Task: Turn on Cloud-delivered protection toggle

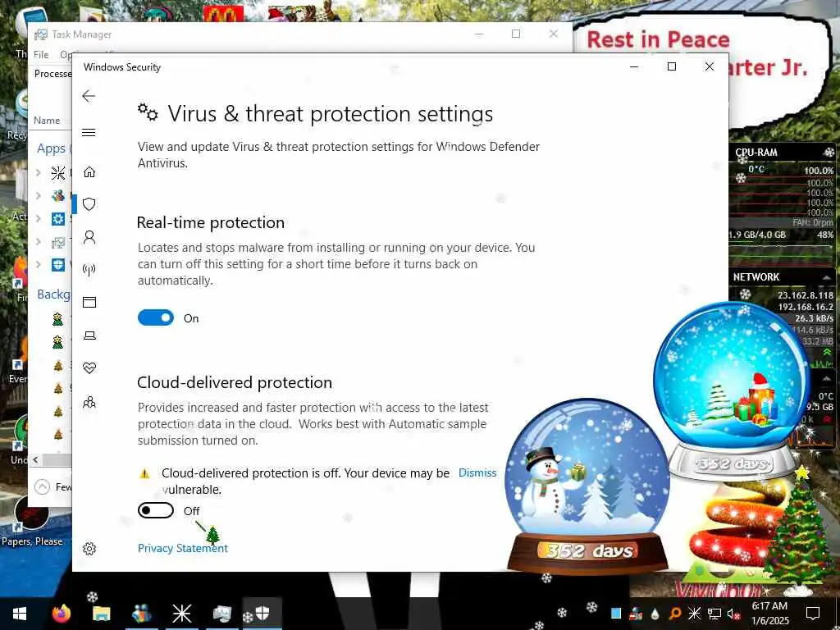Action: (156, 510)
